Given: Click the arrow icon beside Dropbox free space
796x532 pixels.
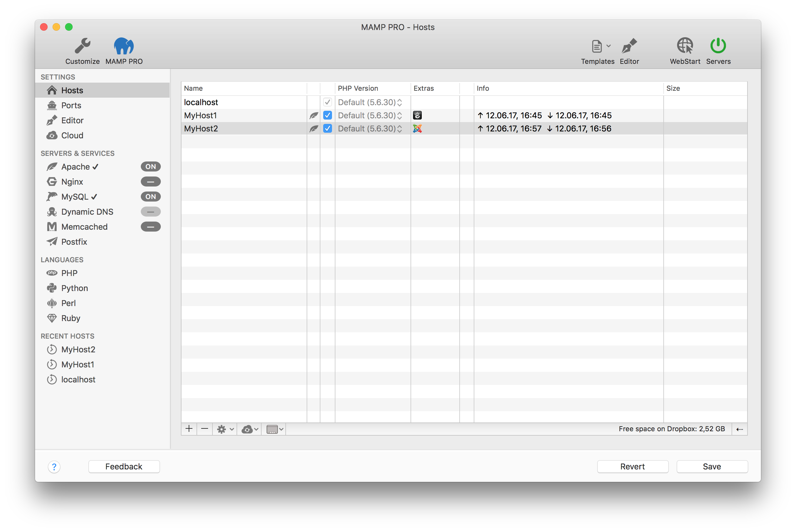Looking at the screenshot, I should click(739, 429).
